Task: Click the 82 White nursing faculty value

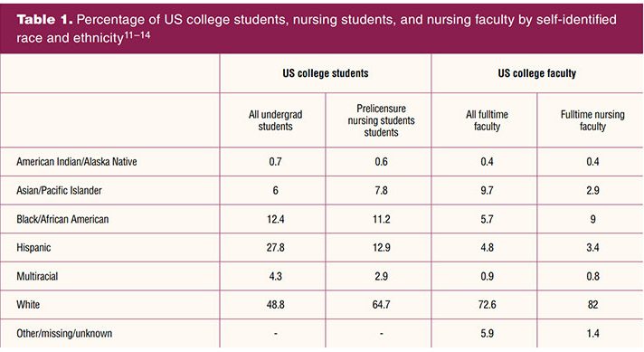Action: coord(592,305)
